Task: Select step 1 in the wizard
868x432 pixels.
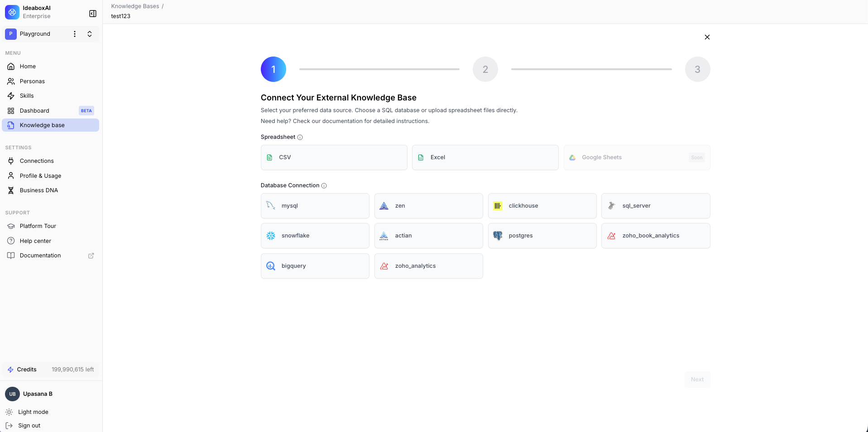Action: (x=273, y=69)
